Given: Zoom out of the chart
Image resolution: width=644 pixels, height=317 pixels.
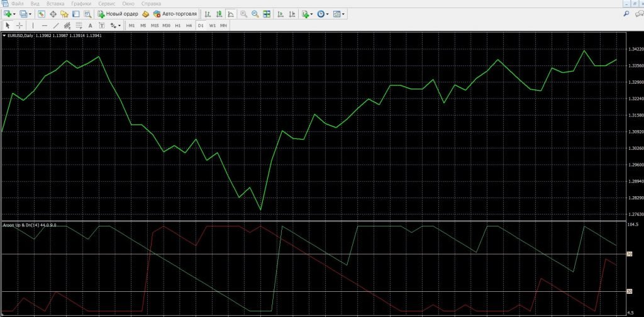Looking at the screenshot, I should click(x=255, y=13).
